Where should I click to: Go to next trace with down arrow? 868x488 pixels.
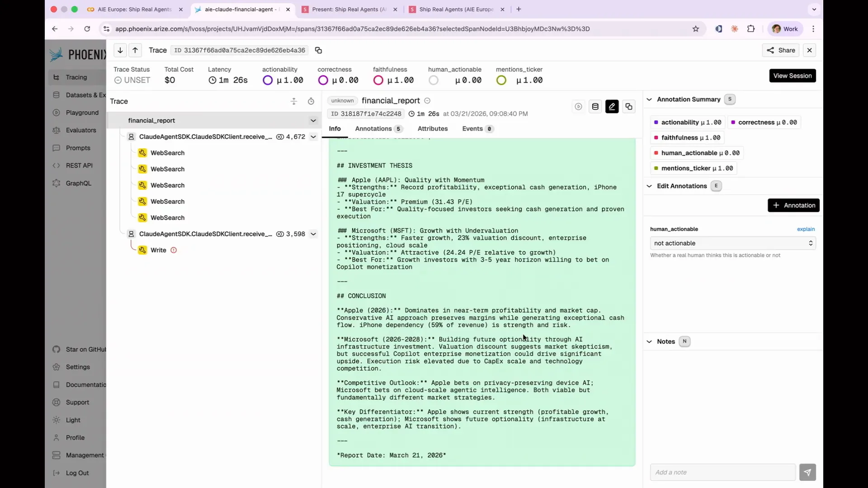tap(120, 50)
